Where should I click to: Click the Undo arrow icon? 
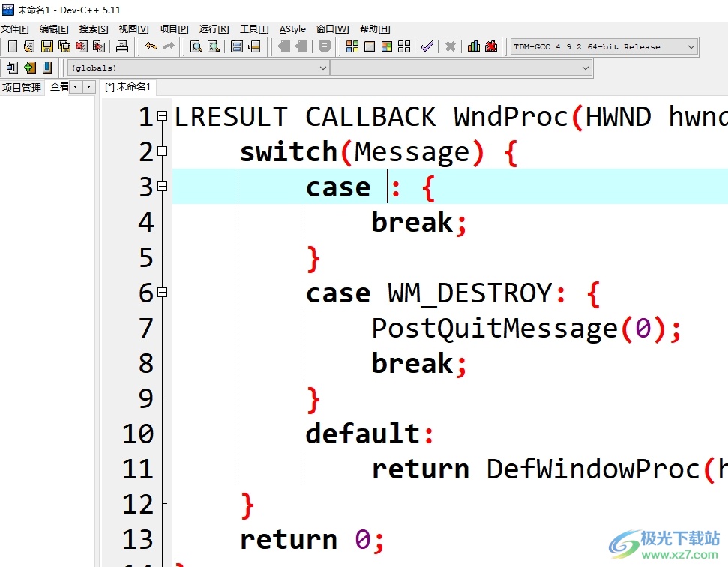click(x=151, y=47)
